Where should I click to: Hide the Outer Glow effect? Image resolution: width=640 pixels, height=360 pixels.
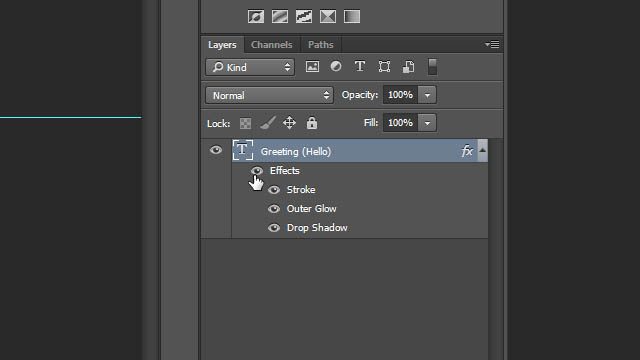click(274, 209)
